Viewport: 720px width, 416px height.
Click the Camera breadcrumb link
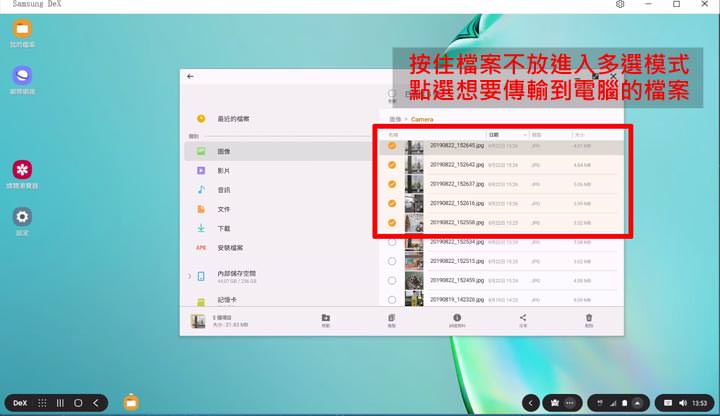pos(422,119)
